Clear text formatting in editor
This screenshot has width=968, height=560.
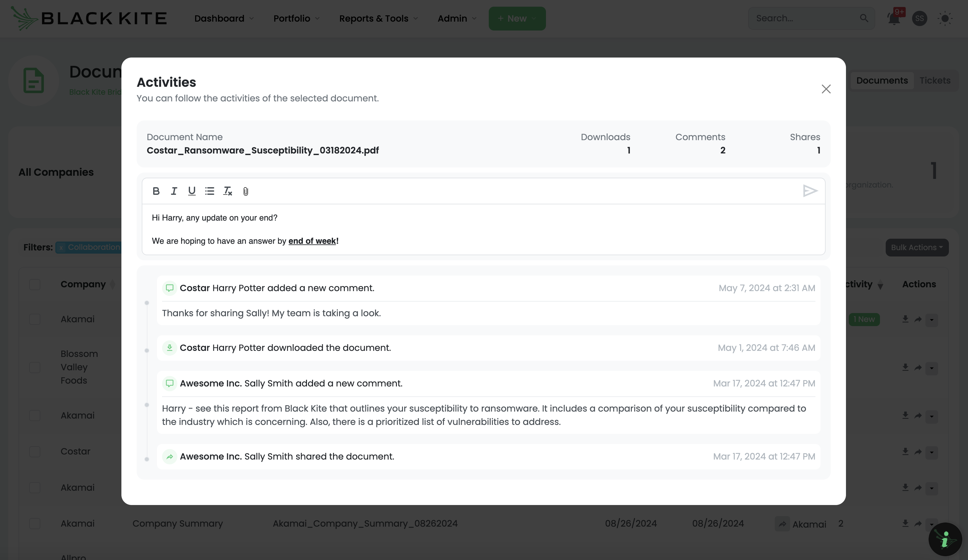pyautogui.click(x=228, y=191)
